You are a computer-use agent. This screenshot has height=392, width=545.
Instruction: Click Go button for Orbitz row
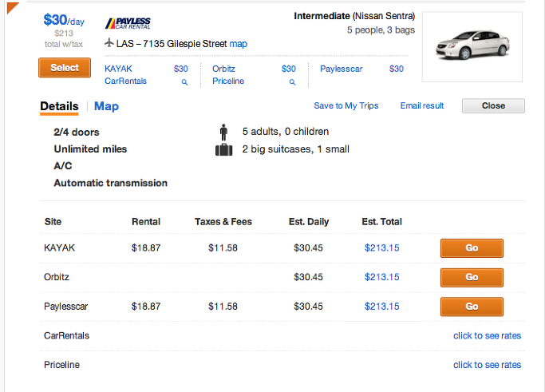[x=472, y=277]
